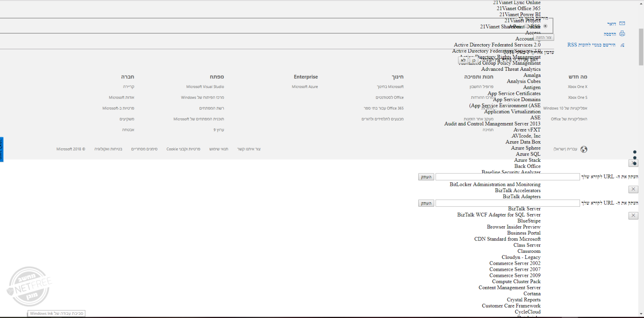Viewport: 644px width, 318px height.
Task: Click the page's vertical scrollbar thumb
Action: pyautogui.click(x=641, y=47)
